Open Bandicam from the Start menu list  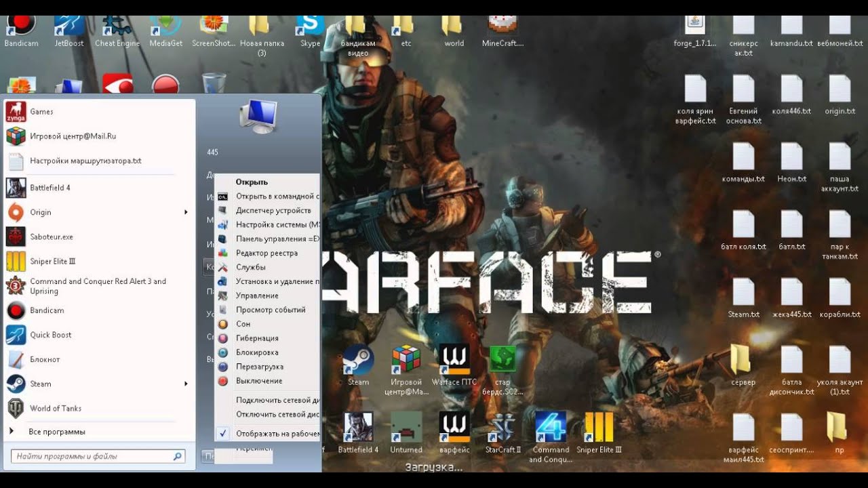point(100,310)
